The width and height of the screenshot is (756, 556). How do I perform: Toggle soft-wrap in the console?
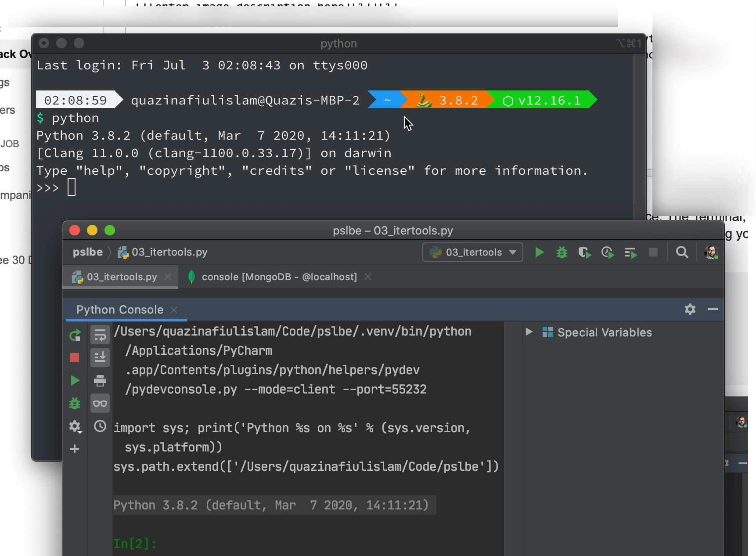[100, 335]
